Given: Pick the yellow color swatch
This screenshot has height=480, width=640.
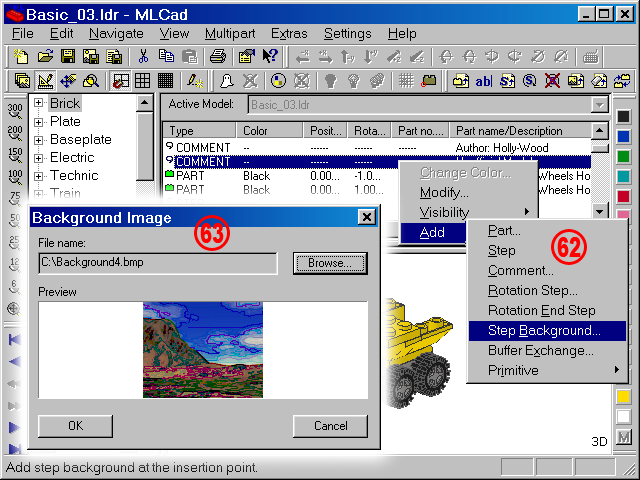Looking at the screenshot, I should tap(623, 397).
